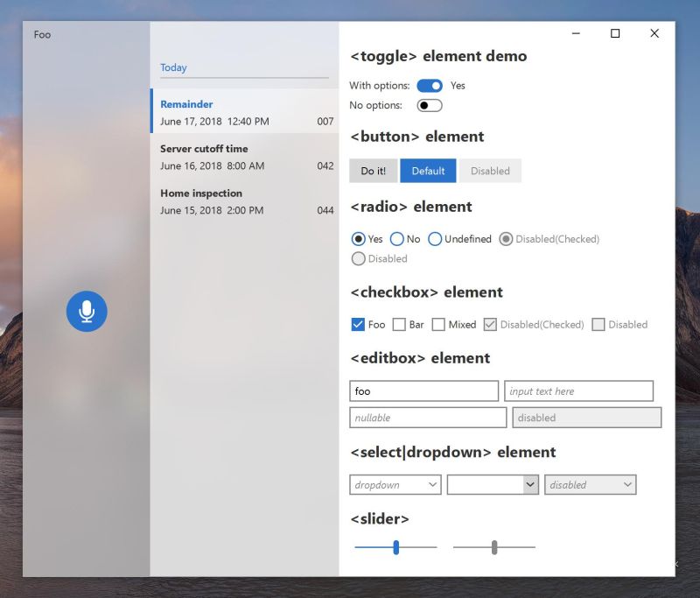Click the highlighted Default button
700x598 pixels.
pyautogui.click(x=428, y=171)
